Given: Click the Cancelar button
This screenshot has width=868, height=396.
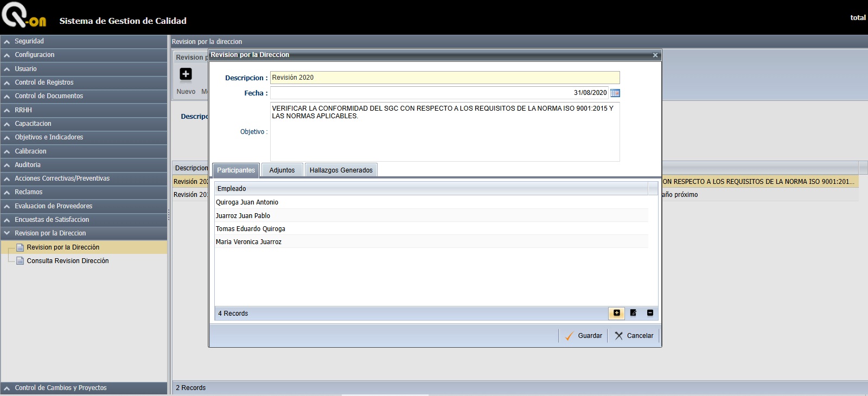Looking at the screenshot, I should (634, 336).
